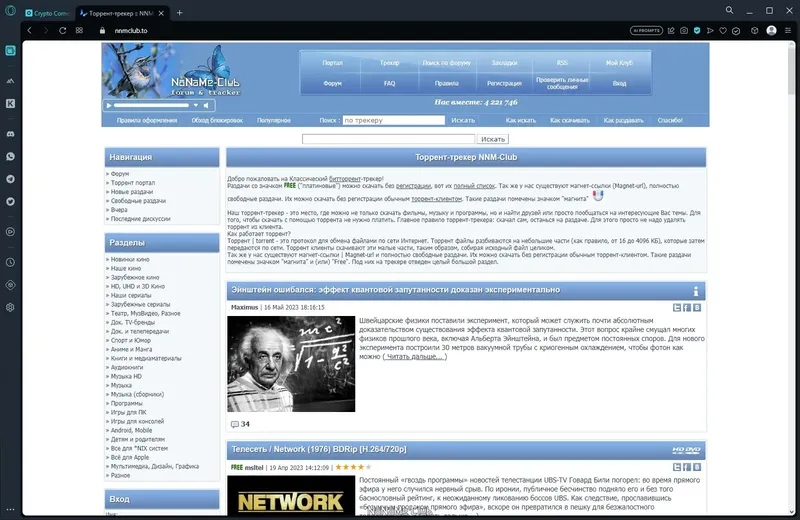800x520 pixels.
Task: Open the ad blocker shield icon
Action: [x=697, y=31]
